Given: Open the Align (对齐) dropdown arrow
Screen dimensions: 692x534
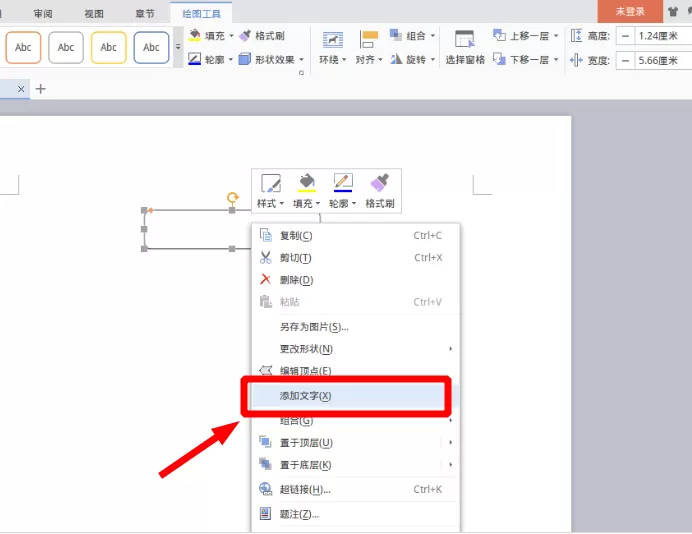Looking at the screenshot, I should (380, 60).
